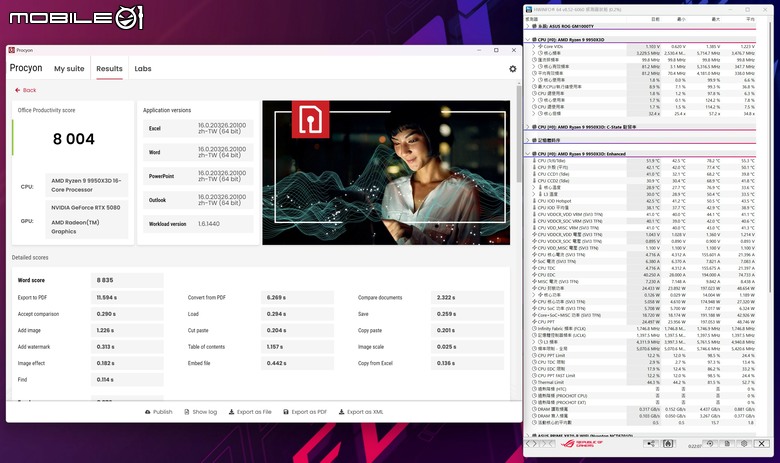
Task: Select the CPU TDC current row showing 4.716 A
Action: [x=643, y=268]
